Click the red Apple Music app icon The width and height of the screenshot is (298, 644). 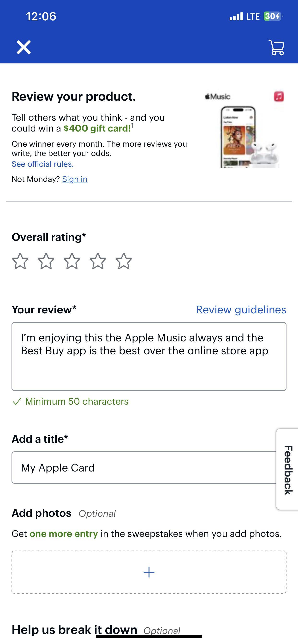coord(279,97)
